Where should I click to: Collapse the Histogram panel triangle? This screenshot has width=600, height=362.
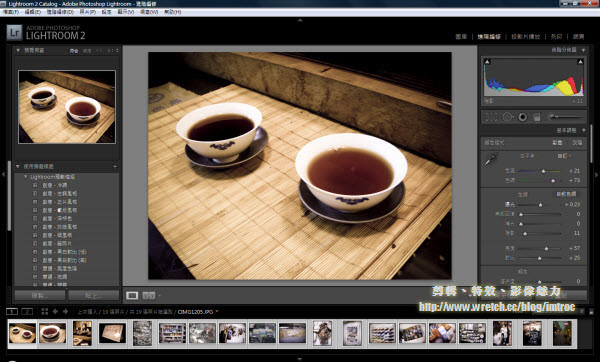pos(584,50)
